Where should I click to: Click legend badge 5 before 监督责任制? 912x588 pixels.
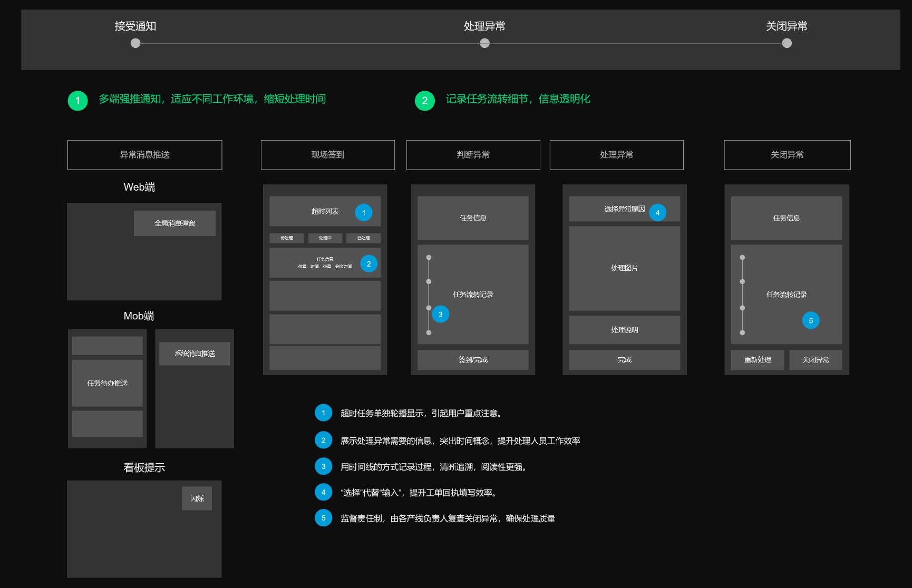tap(324, 518)
